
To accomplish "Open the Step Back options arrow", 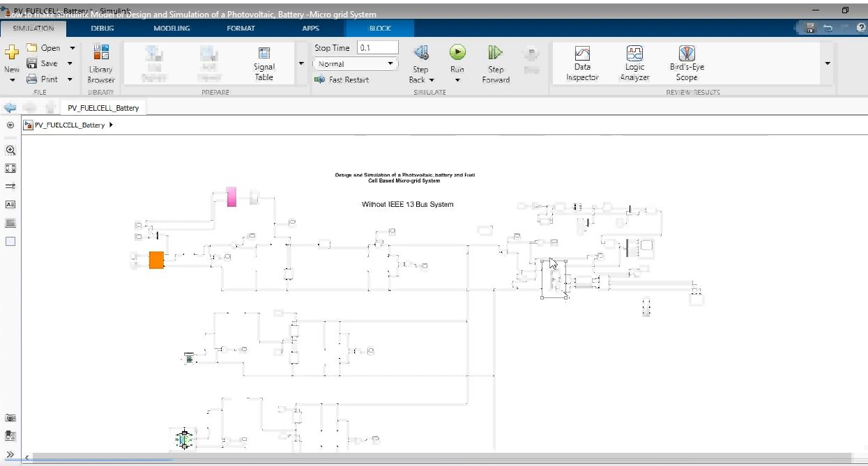I will pyautogui.click(x=432, y=80).
